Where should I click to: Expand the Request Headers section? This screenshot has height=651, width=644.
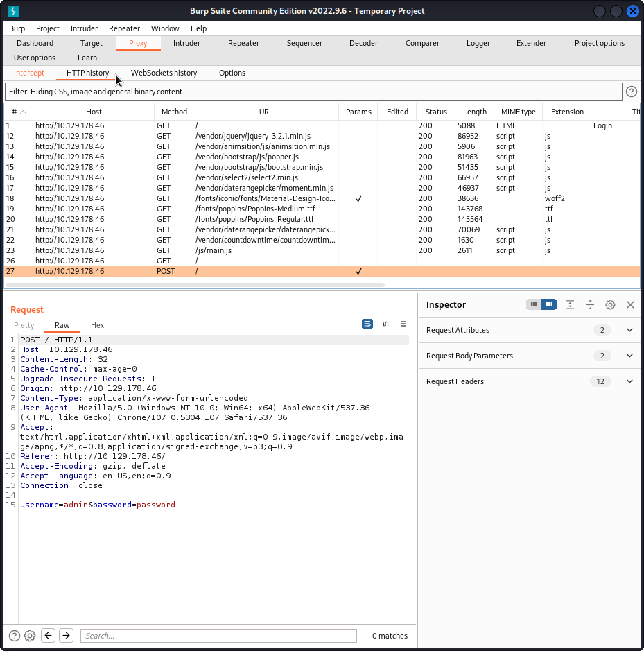(x=629, y=381)
